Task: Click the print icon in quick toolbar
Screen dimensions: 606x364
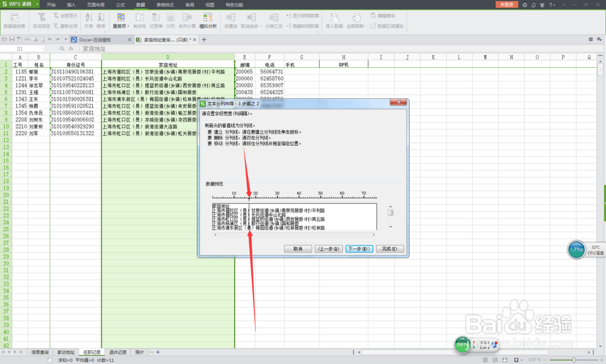Action: pyautogui.click(x=27, y=39)
